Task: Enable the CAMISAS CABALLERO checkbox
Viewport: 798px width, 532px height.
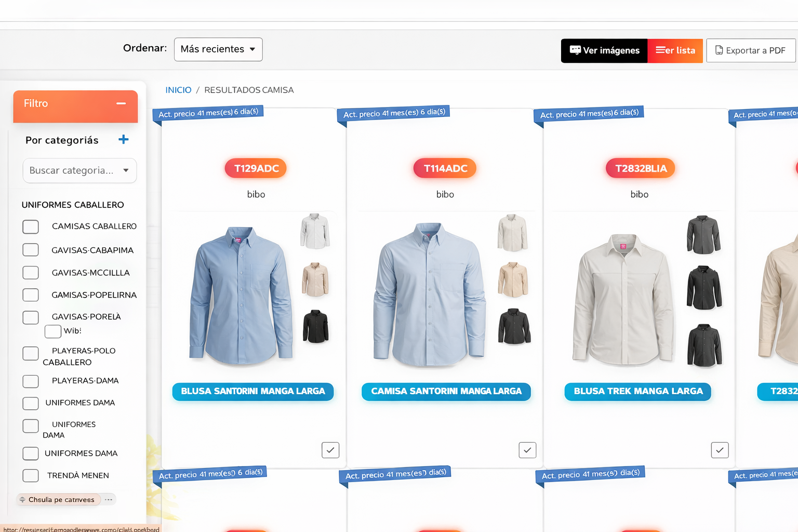Action: tap(31, 227)
